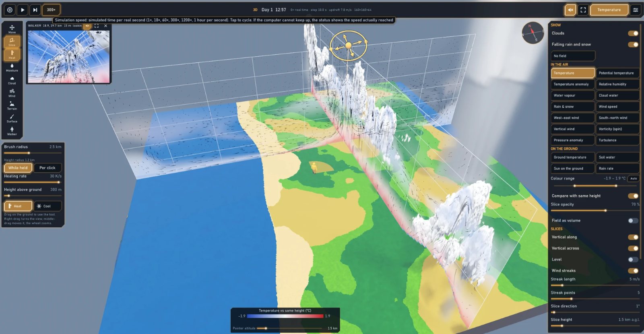Click the new scenario plus icon
The height and width of the screenshot is (334, 644).
coord(10,10)
